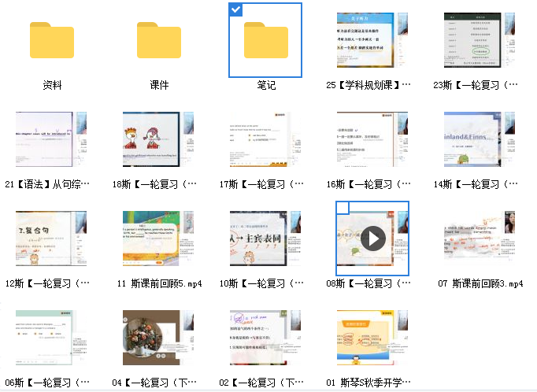537x392 pixels.
Task: Select the 17斯【一轮复习 video thumbnail
Action: pos(266,139)
